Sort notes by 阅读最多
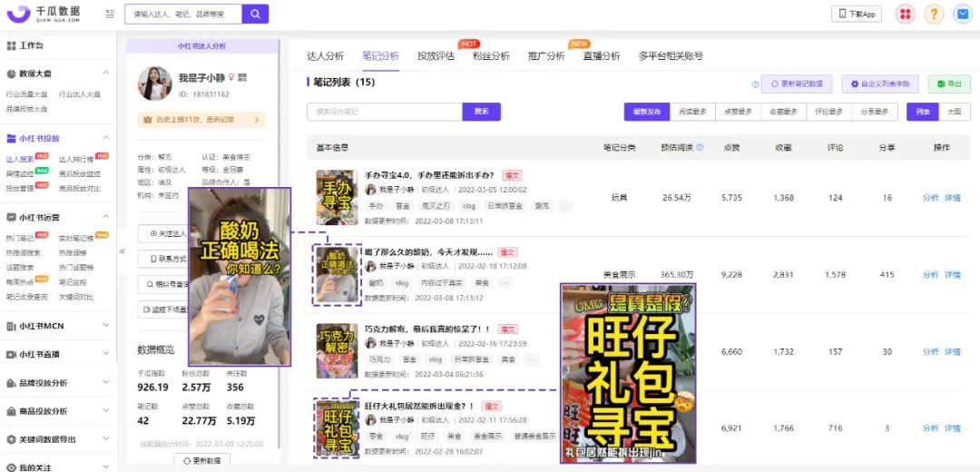 (692, 112)
